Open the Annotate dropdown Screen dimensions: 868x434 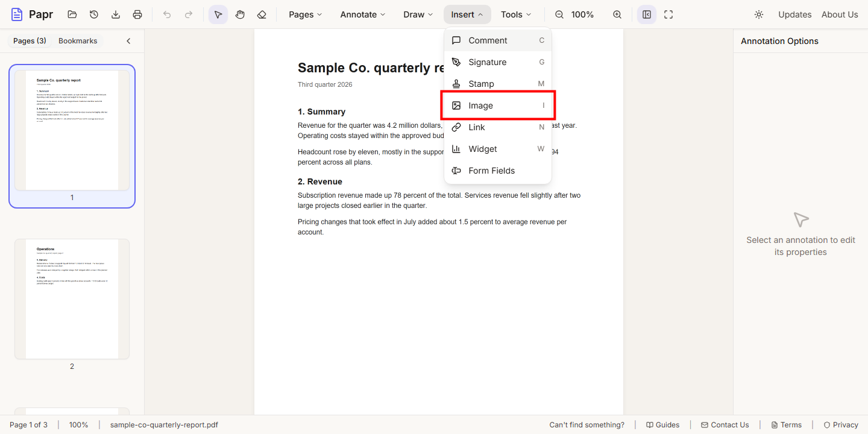[x=363, y=14]
